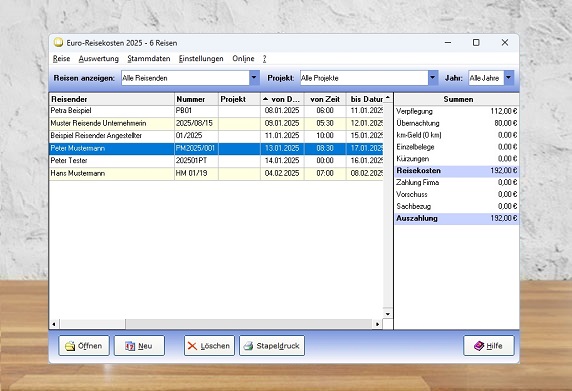The height and width of the screenshot is (391, 572).
Task: Open the Online menu
Action: click(243, 59)
